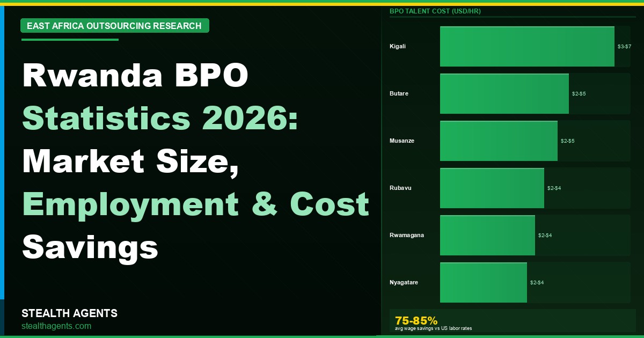Click the Musanze green cost bar
This screenshot has width=644, height=338.
click(x=499, y=141)
